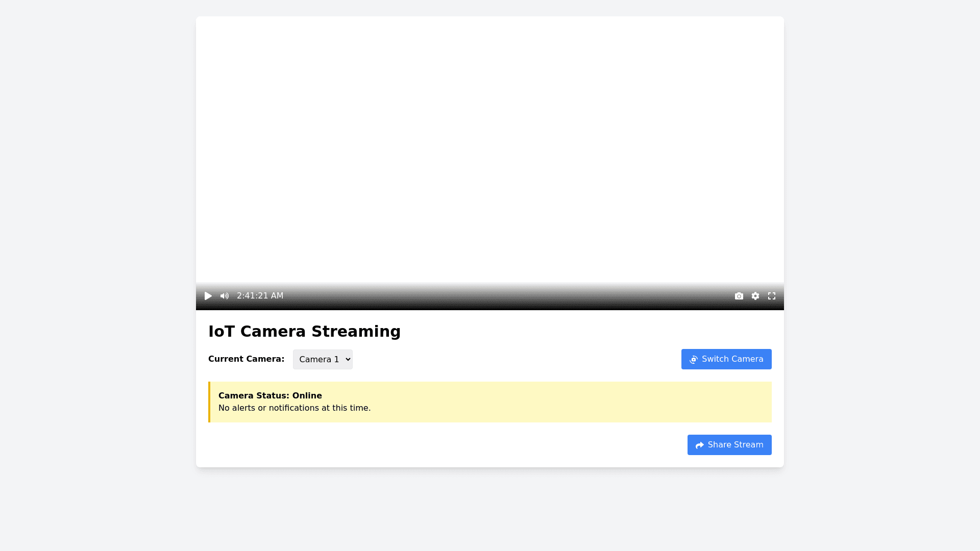This screenshot has height=551, width=980.
Task: Take a snapshot with the camera icon
Action: [739, 296]
